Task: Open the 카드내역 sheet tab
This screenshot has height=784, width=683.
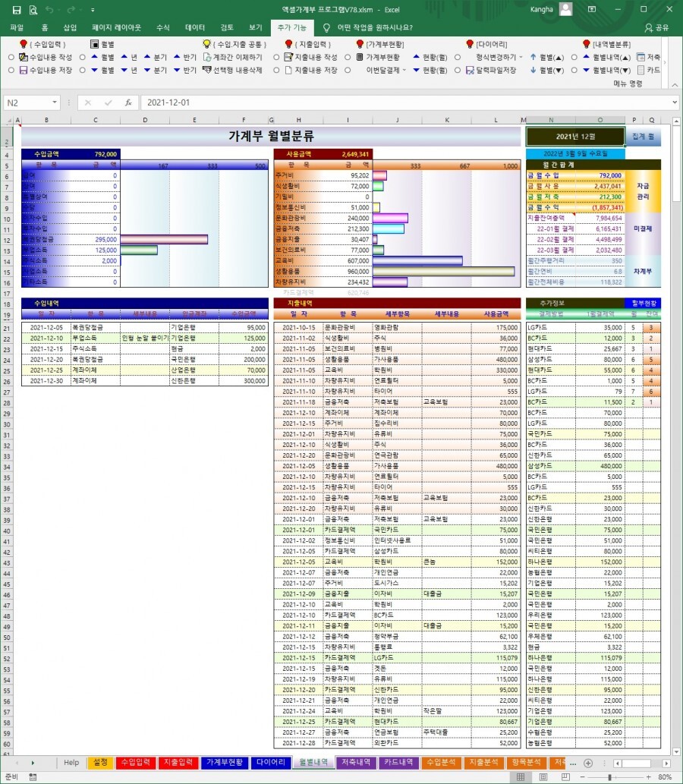Action: point(398,763)
